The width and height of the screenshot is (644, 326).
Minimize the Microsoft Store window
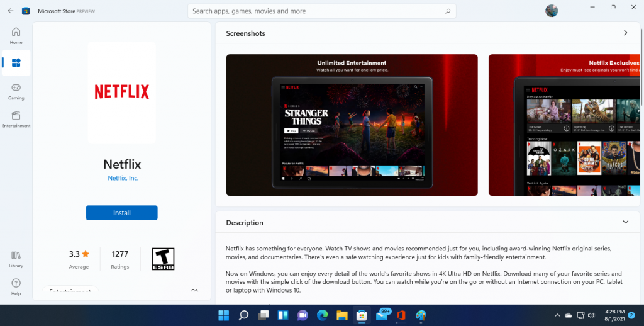[592, 7]
